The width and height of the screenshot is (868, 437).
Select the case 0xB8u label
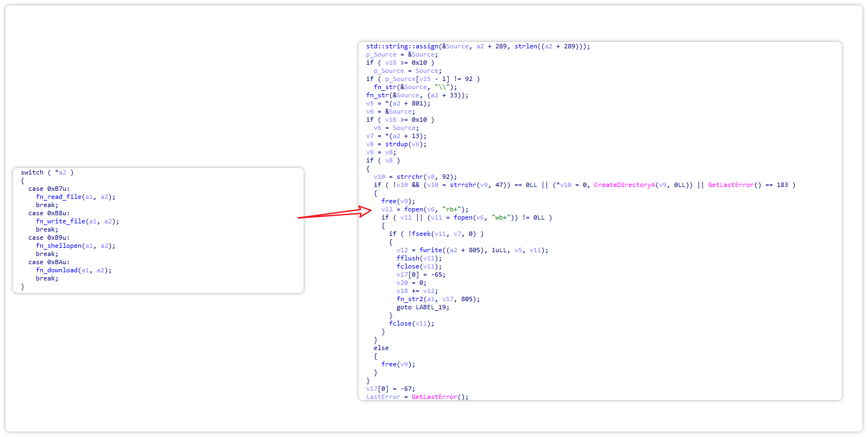click(49, 213)
